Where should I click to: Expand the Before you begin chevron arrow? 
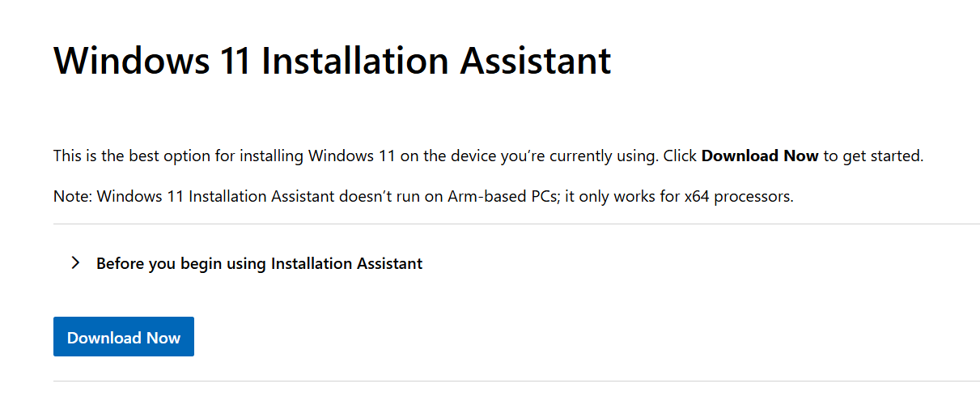click(75, 262)
